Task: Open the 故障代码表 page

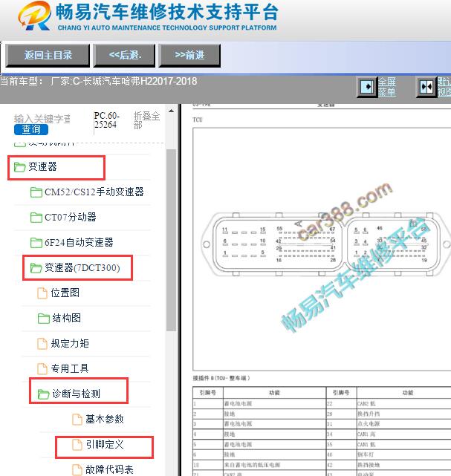Action: tap(110, 469)
